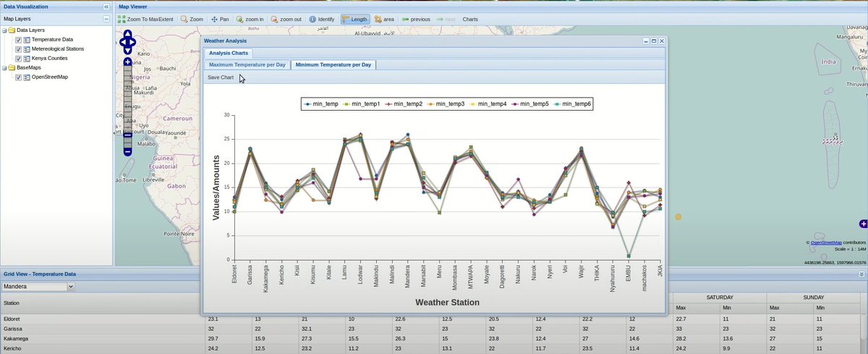Image resolution: width=868 pixels, height=354 pixels.
Task: Open the Mandera station dropdown
Action: (70, 287)
